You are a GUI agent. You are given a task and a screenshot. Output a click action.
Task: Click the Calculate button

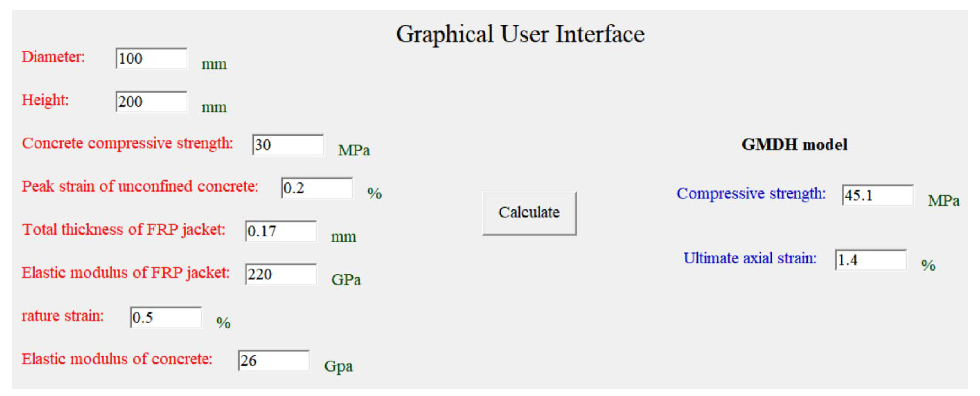[529, 213]
